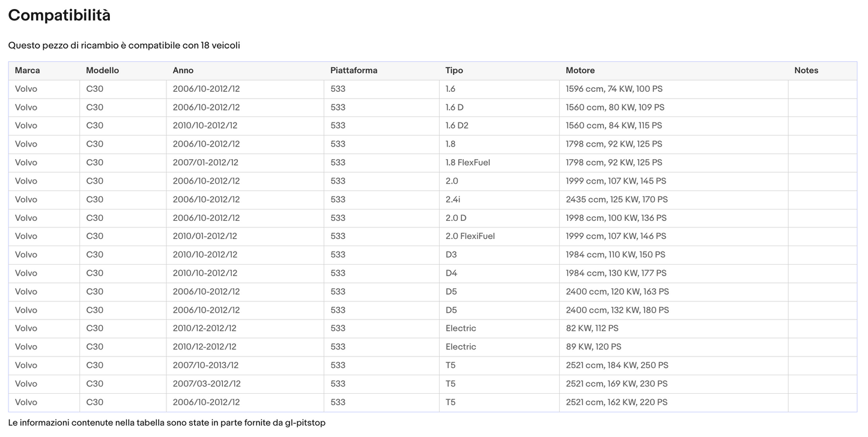Select the Tipo column header
This screenshot has width=868, height=437.
(x=454, y=70)
